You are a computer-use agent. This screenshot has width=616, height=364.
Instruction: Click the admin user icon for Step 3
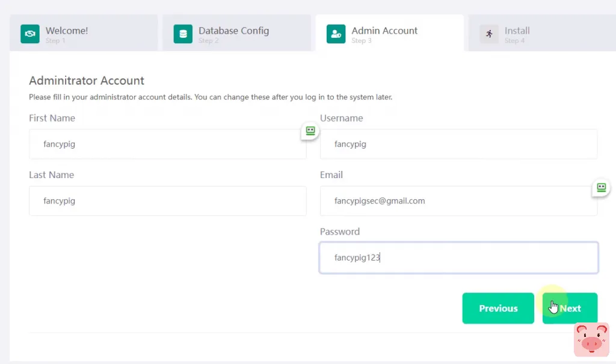(x=336, y=34)
